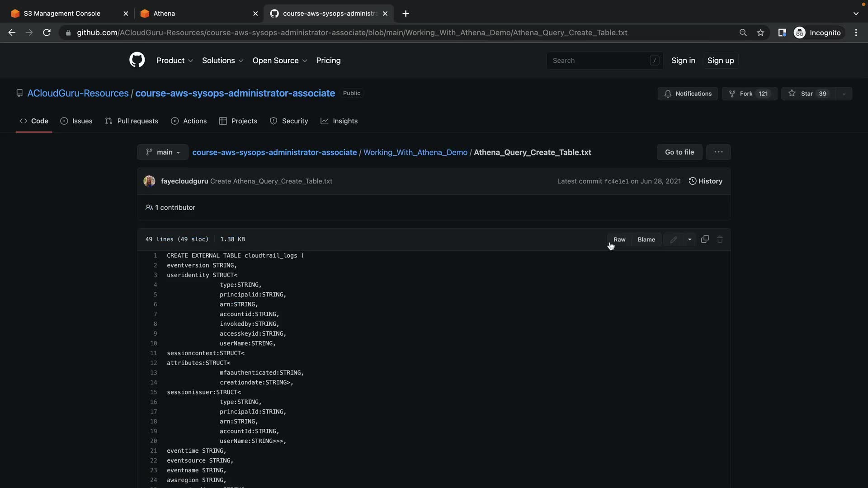Open the Working_With_Athena_Demo folder link
Viewport: 868px width, 488px height.
tap(415, 152)
